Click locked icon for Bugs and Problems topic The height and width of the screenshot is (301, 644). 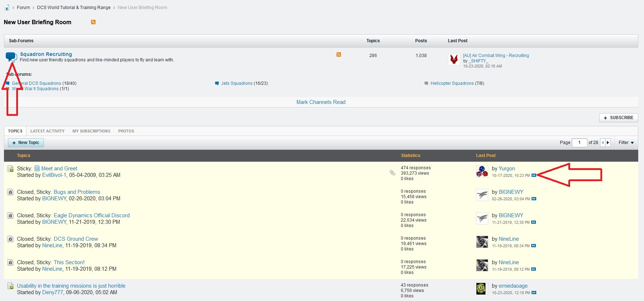pos(10,192)
